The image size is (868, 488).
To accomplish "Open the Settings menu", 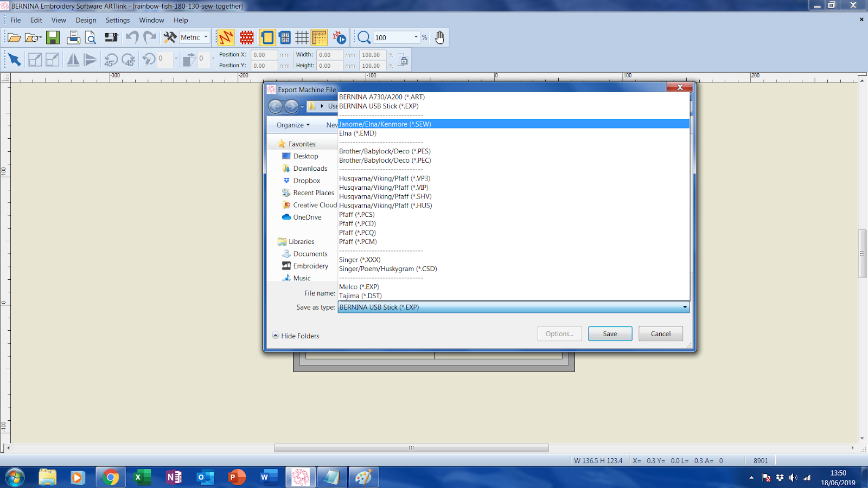I will (118, 20).
